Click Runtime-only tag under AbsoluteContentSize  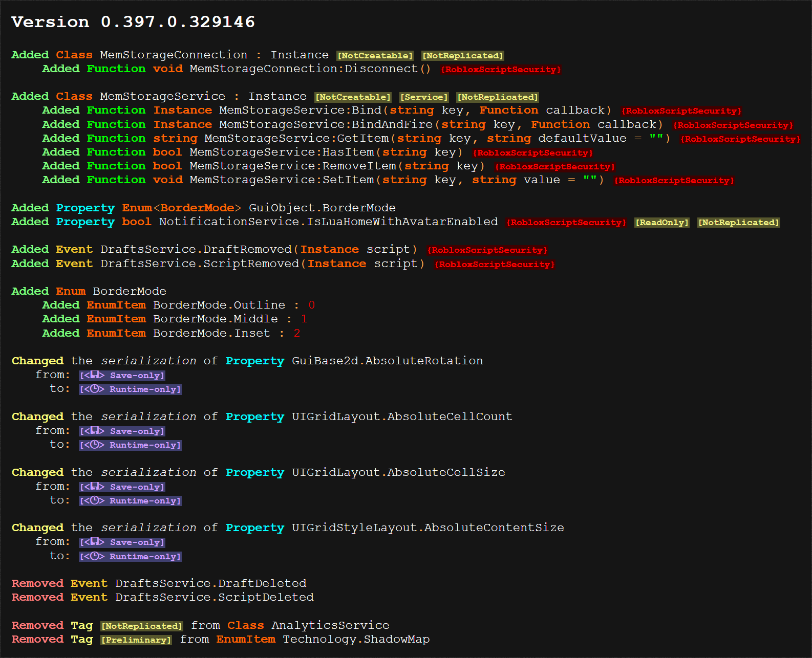[x=131, y=556]
